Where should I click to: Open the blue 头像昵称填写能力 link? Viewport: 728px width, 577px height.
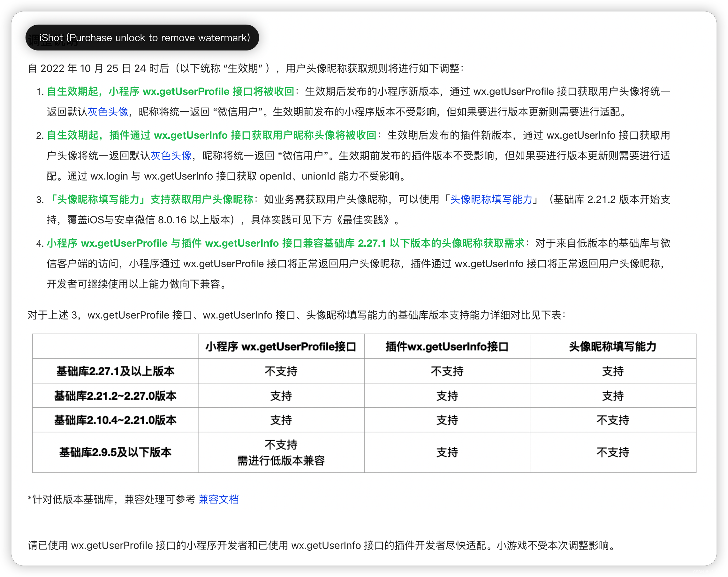pyautogui.click(x=491, y=200)
